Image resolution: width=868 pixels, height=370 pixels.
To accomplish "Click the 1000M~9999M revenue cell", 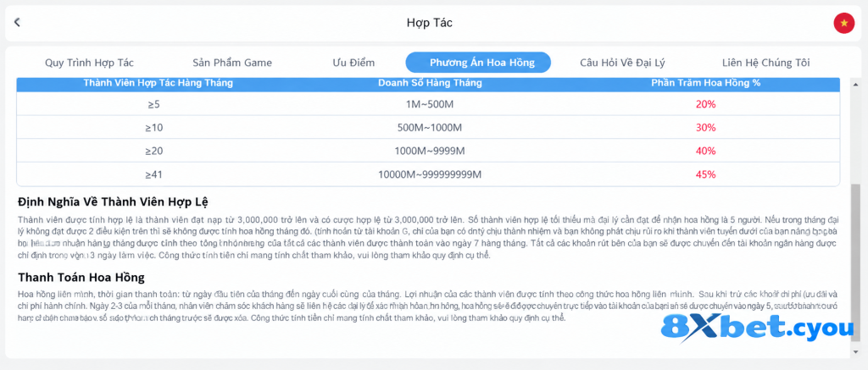I will [x=430, y=151].
